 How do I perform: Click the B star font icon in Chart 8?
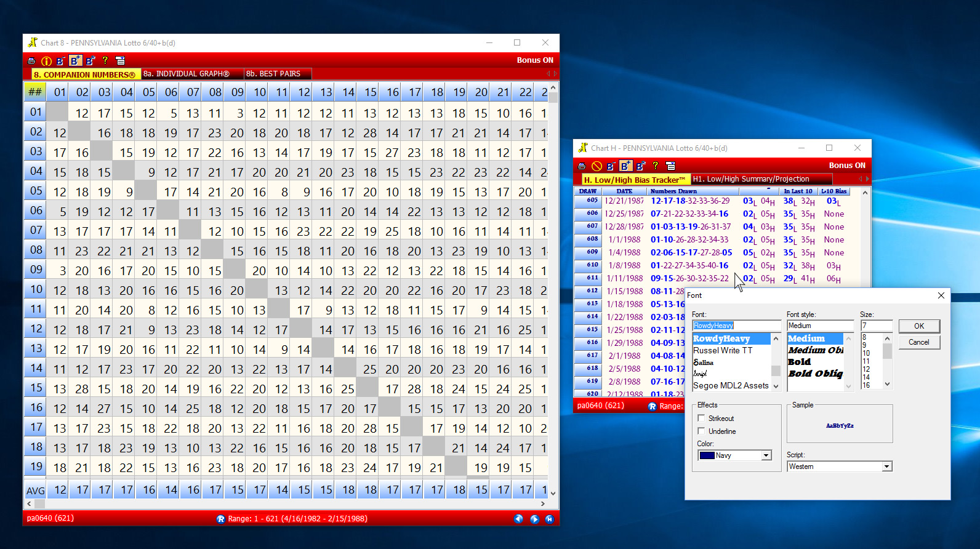pos(90,61)
